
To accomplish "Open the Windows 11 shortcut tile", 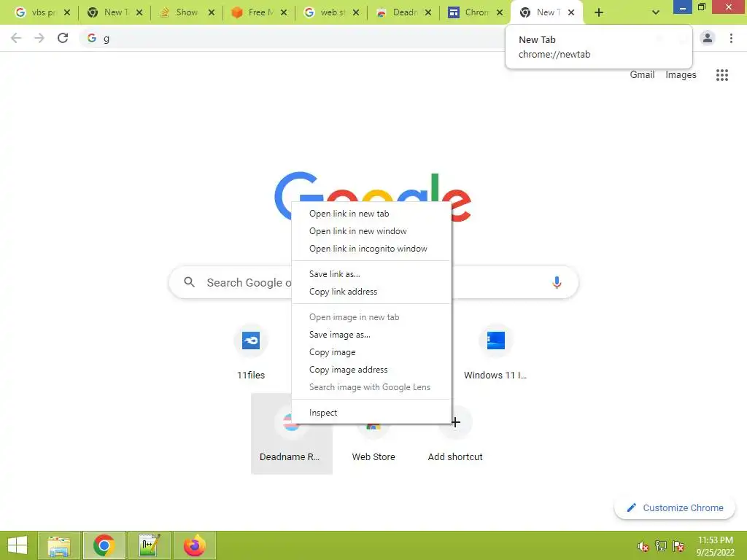I will tap(495, 352).
